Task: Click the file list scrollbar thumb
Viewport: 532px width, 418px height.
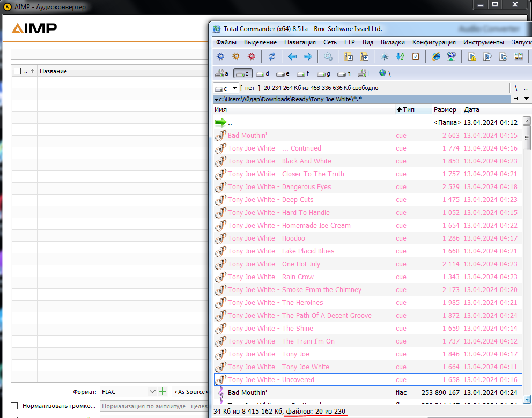Action: (x=527, y=138)
